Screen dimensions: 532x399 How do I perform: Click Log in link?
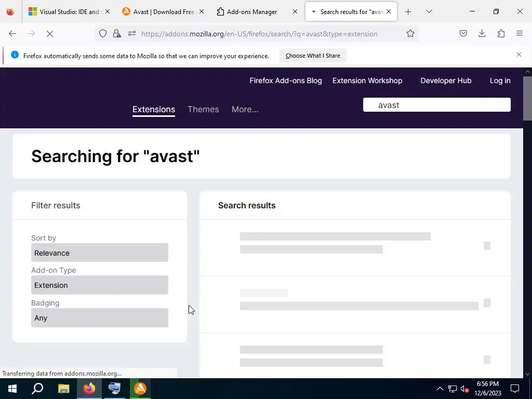click(500, 81)
